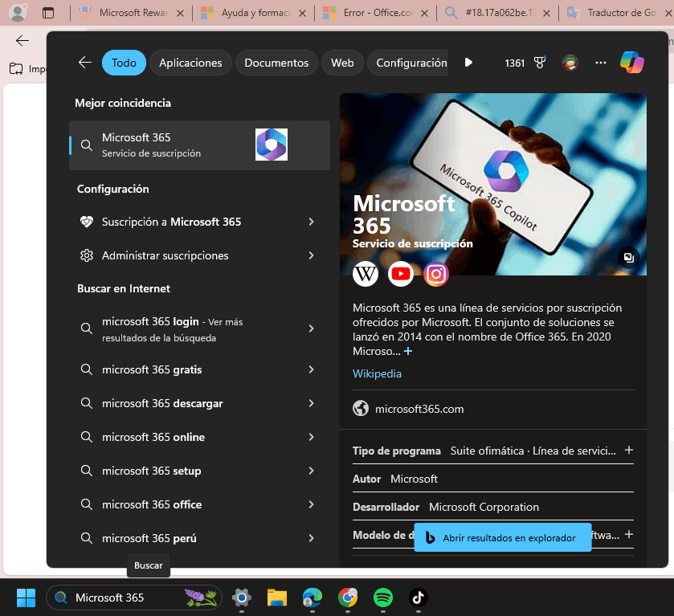Open the more options ellipsis menu

click(x=601, y=63)
